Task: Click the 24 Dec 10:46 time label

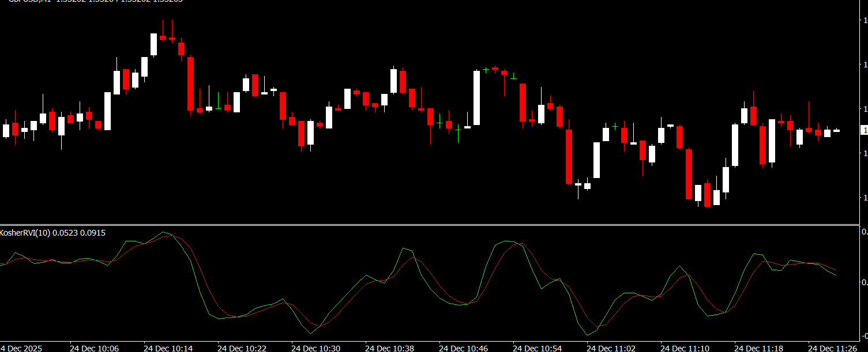Action: click(x=463, y=348)
